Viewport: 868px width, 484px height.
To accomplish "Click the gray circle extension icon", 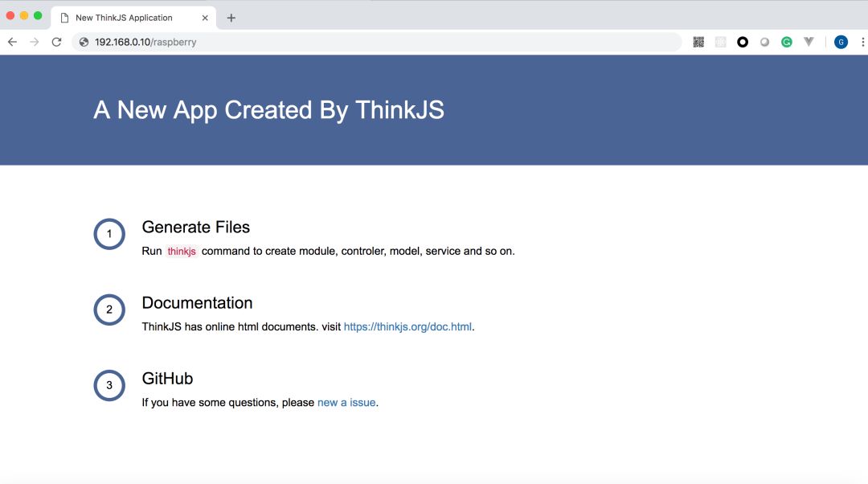I will (764, 42).
